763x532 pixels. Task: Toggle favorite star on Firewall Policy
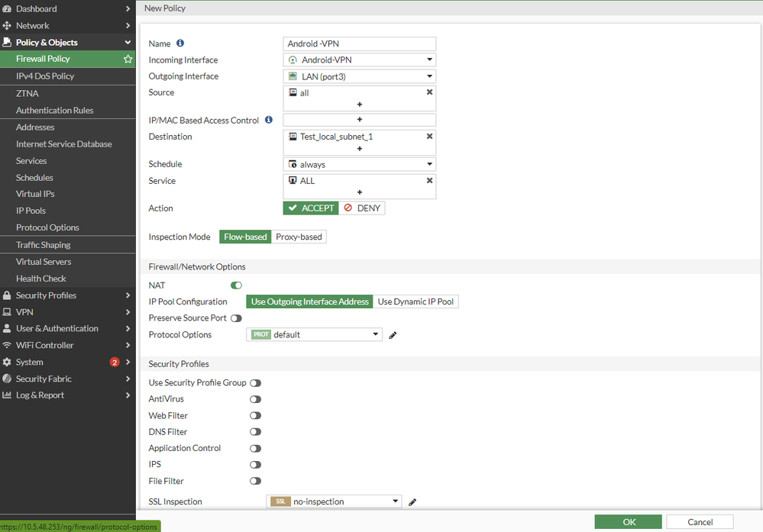128,59
